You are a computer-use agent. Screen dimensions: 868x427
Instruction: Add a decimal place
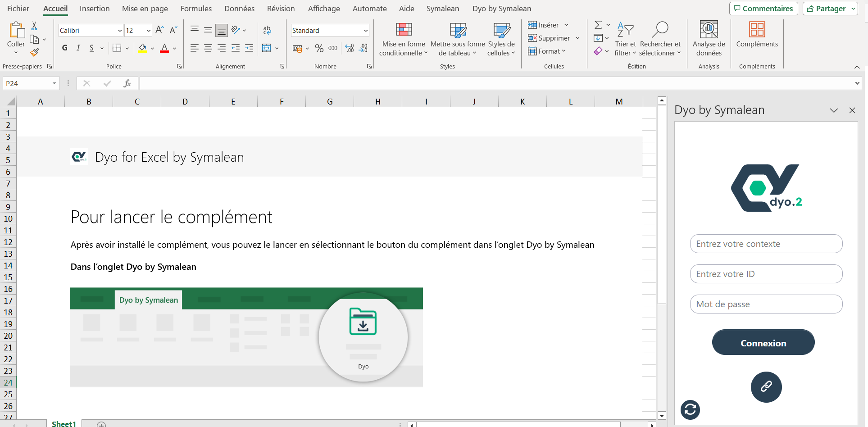coord(350,48)
